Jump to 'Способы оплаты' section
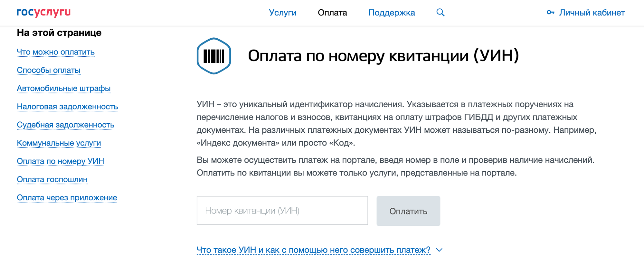644x275 pixels. click(49, 70)
